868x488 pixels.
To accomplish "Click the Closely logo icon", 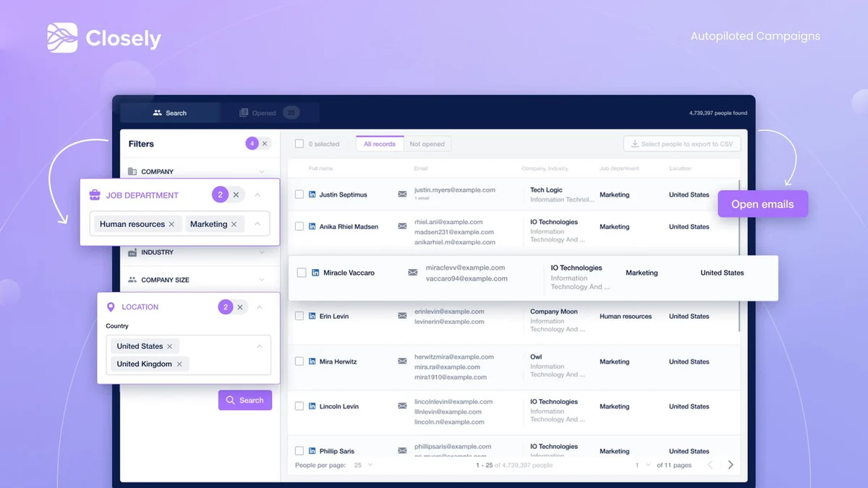I will tap(62, 38).
